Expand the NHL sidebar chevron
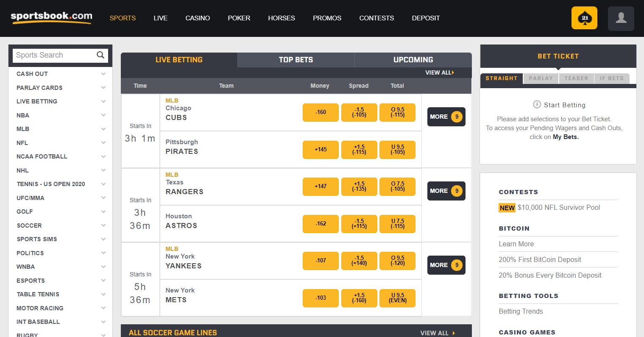644x337 pixels. coord(103,170)
